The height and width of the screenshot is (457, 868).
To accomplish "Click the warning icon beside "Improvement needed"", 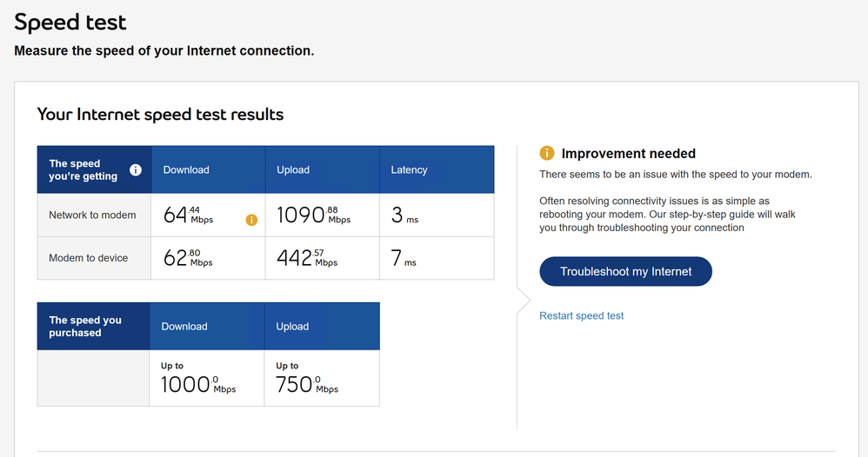I will 547,154.
